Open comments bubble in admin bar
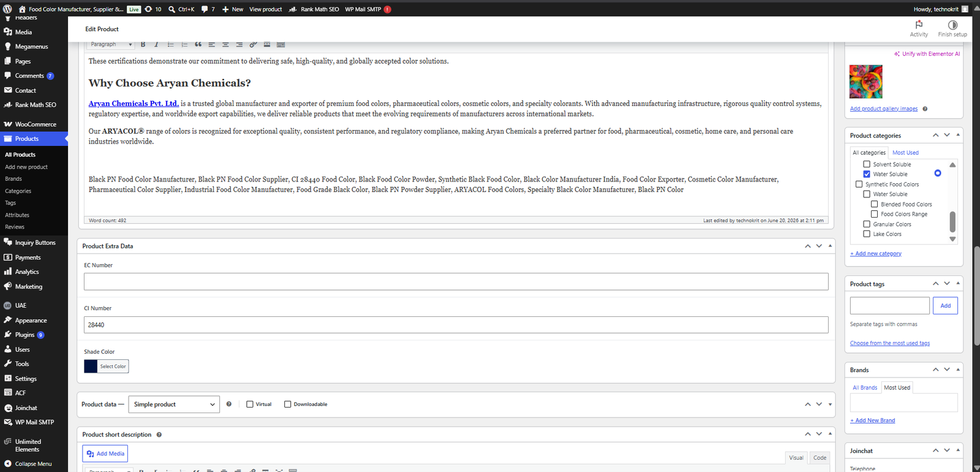This screenshot has height=472, width=980. (x=208, y=9)
